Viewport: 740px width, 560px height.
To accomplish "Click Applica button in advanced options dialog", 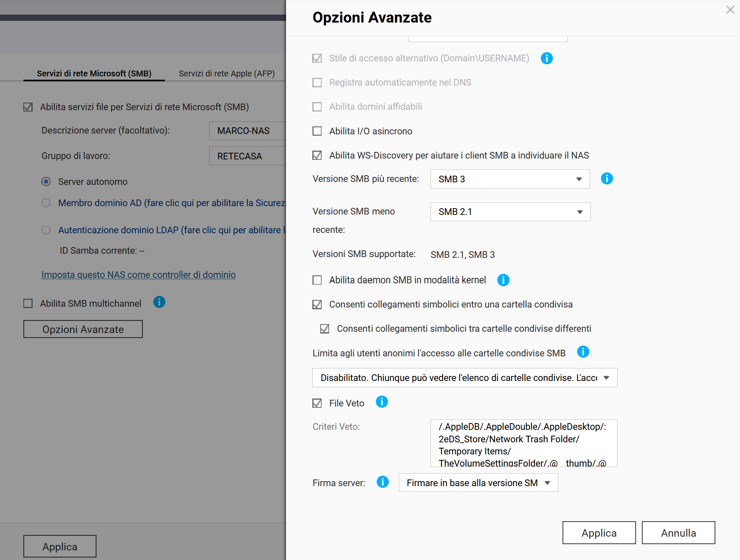I will 599,533.
